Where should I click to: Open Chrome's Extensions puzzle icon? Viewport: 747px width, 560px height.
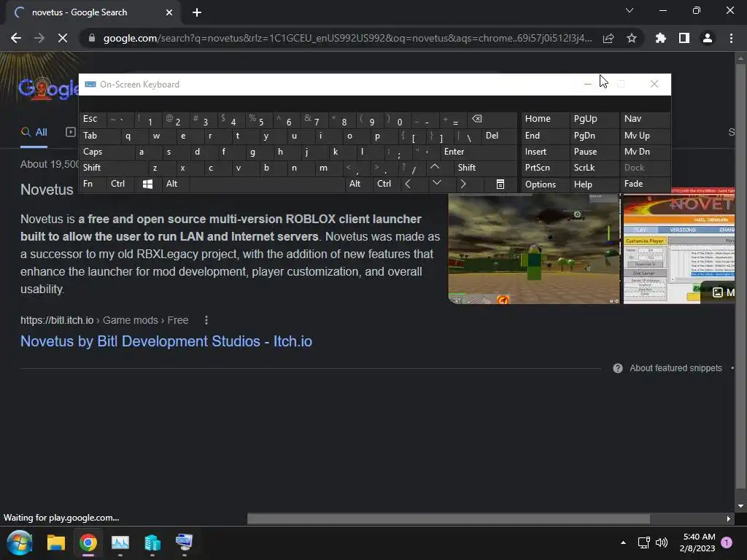pos(661,38)
